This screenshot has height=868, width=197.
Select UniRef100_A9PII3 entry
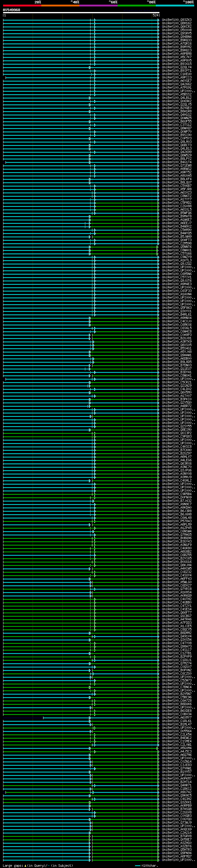pyautogui.click(x=177, y=78)
